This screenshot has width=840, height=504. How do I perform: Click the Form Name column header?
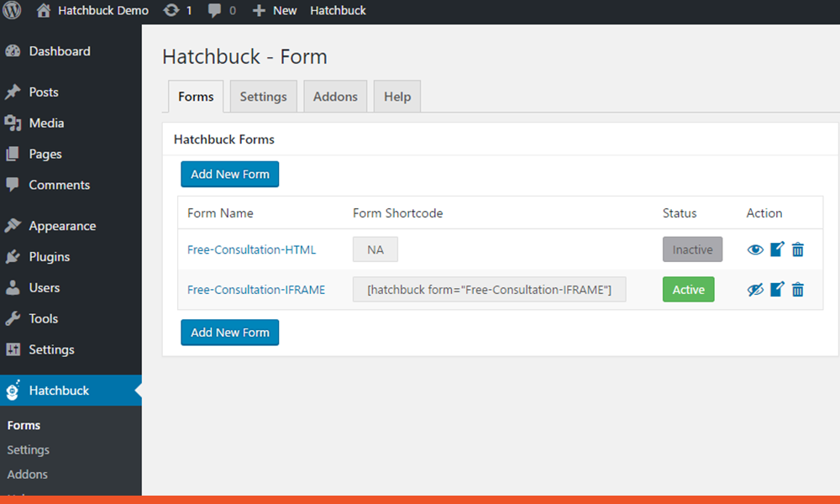[x=220, y=213]
